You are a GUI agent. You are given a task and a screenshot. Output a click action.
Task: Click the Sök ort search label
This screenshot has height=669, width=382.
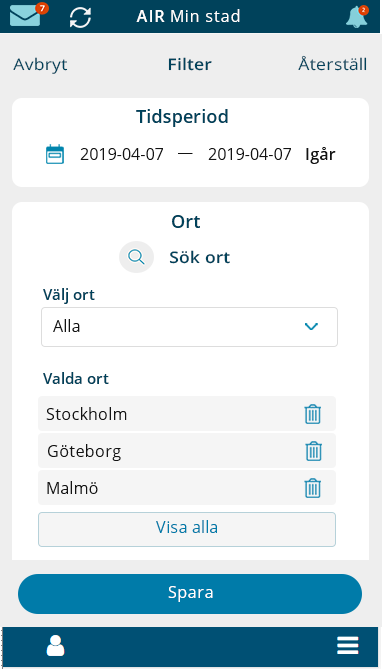click(200, 258)
